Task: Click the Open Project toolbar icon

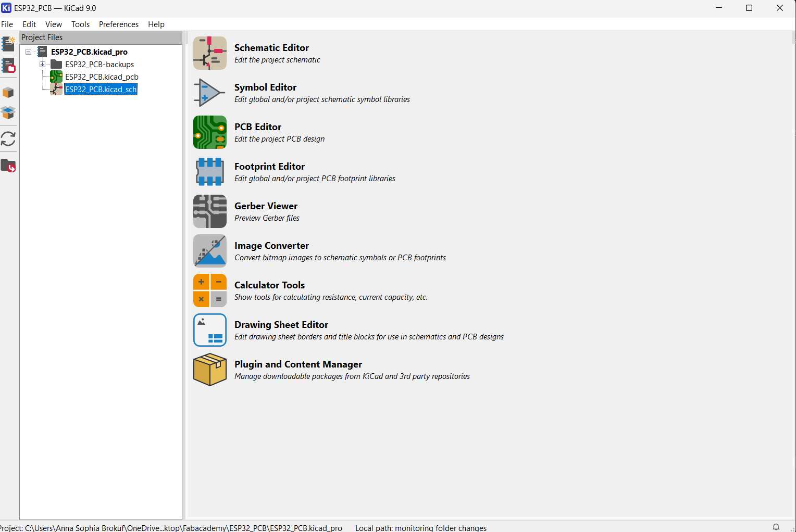Action: [x=8, y=66]
